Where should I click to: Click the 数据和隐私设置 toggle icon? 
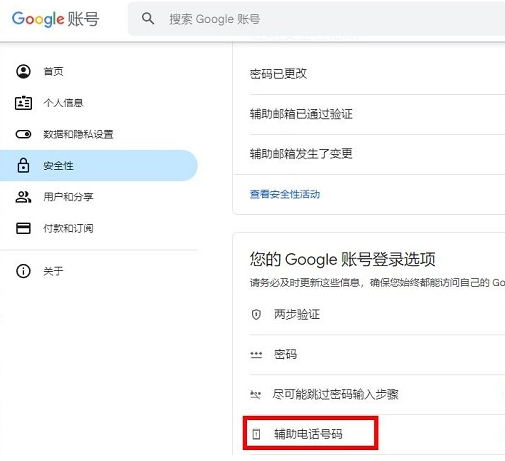[x=23, y=134]
